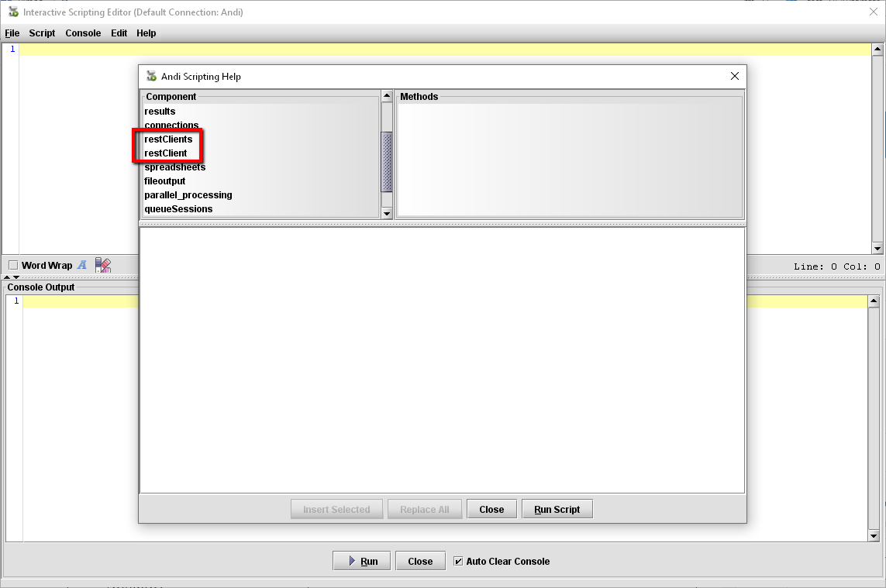Viewport: 886px width, 588px height.
Task: Open the Console menu
Action: tap(83, 33)
